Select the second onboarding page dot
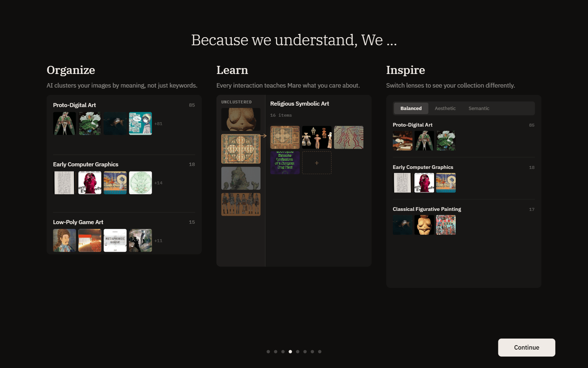 pyautogui.click(x=276, y=351)
